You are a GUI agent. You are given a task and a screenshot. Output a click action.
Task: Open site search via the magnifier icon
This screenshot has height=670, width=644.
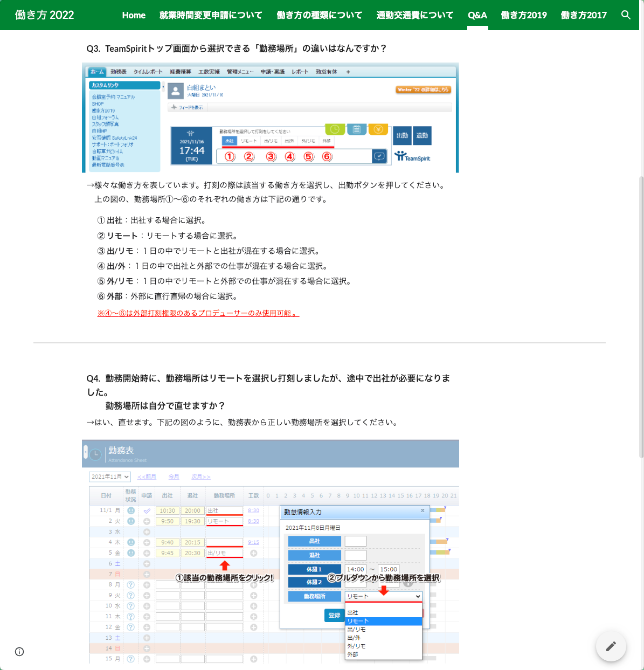coord(626,15)
